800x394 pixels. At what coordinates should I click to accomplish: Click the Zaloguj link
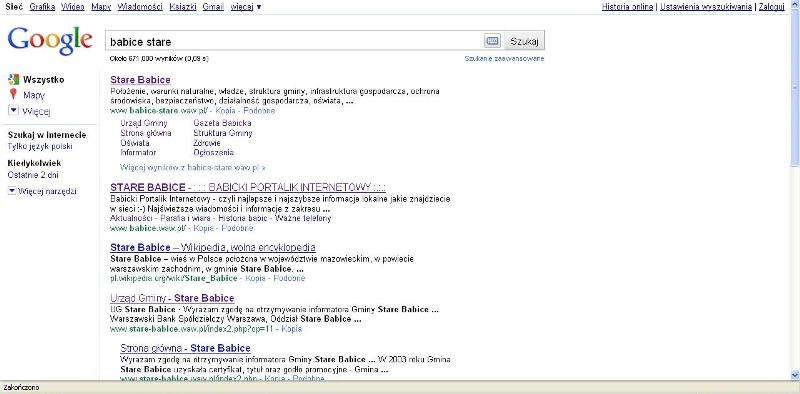(x=771, y=7)
